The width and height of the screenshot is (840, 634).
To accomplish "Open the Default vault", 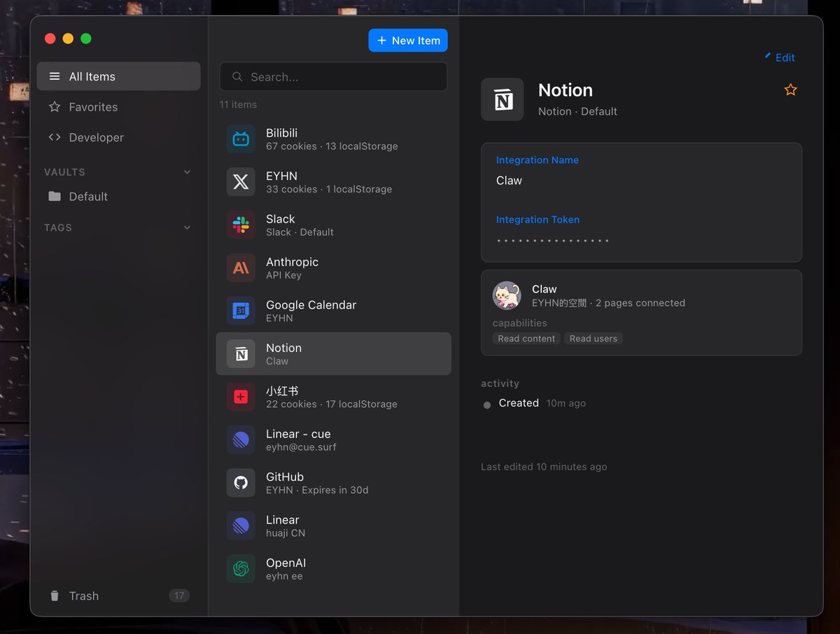I will click(118, 197).
